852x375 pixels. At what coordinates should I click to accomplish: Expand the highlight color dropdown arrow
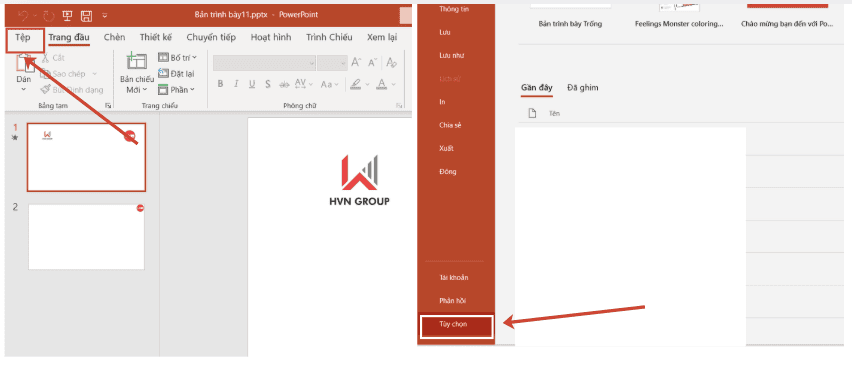[x=367, y=85]
